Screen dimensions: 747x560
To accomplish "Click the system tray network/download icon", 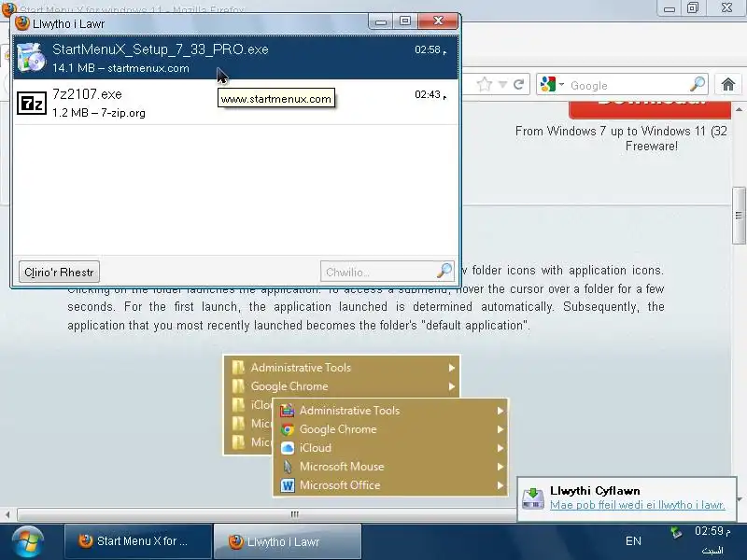I will coord(675,532).
